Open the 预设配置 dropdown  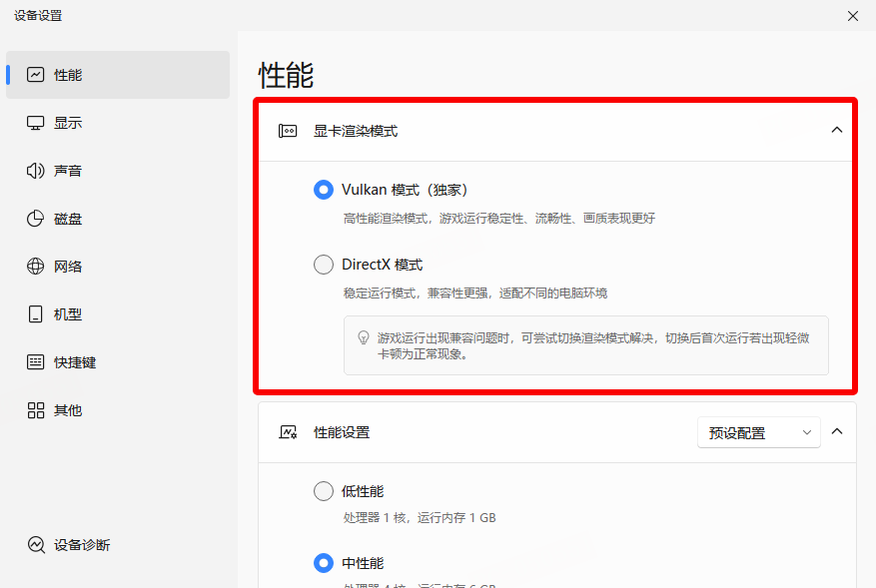759,432
